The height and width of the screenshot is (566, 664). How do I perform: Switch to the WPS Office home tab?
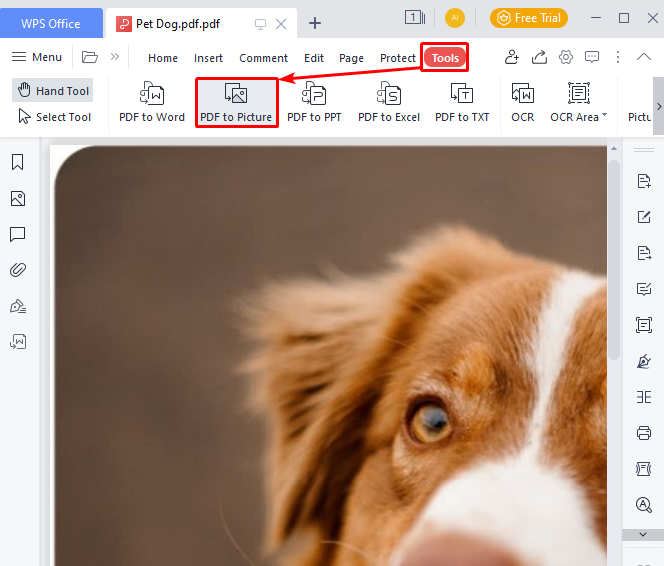tap(51, 23)
